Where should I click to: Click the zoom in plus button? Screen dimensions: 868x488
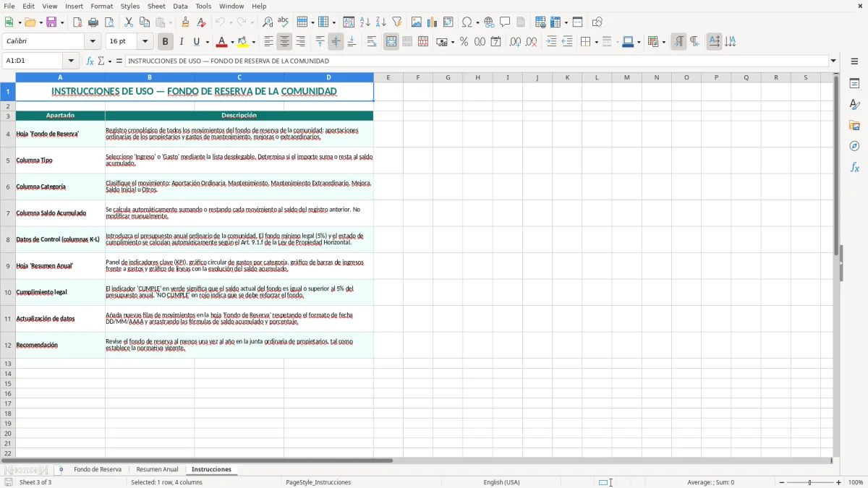coord(839,482)
